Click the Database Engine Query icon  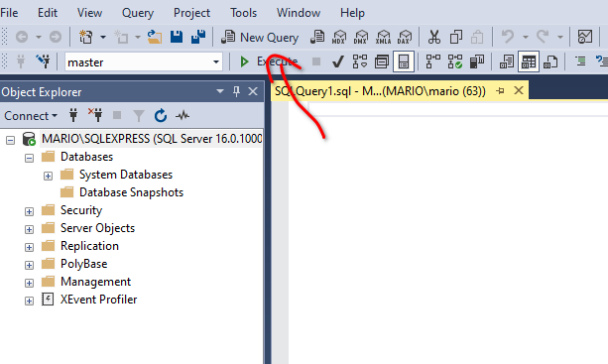317,38
